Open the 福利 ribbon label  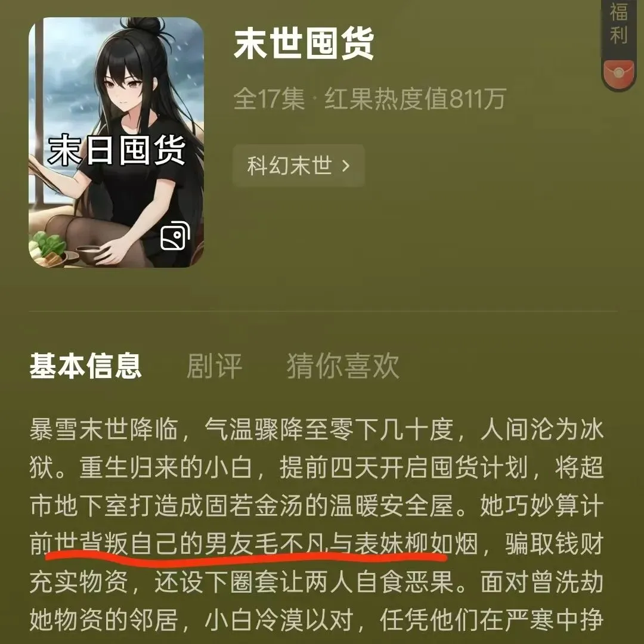[x=618, y=23]
